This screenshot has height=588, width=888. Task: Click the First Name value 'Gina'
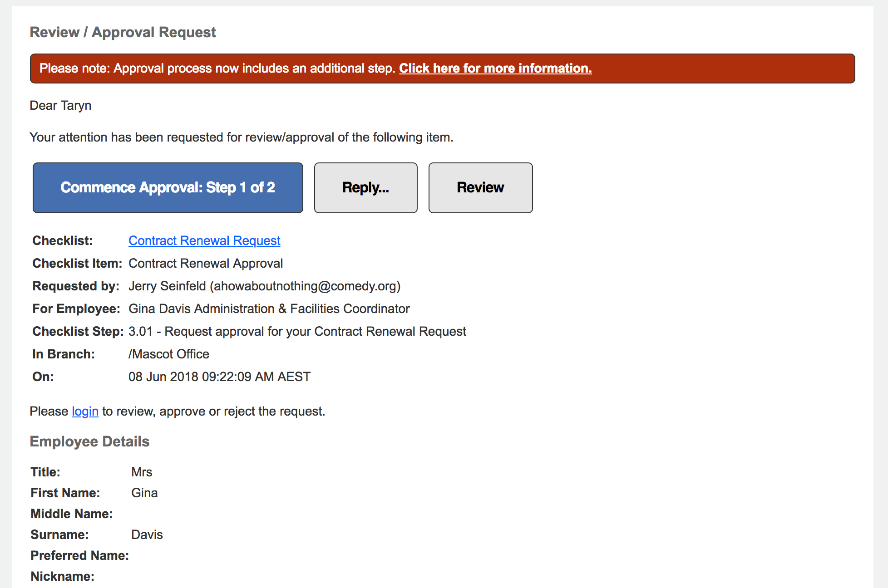tap(144, 493)
